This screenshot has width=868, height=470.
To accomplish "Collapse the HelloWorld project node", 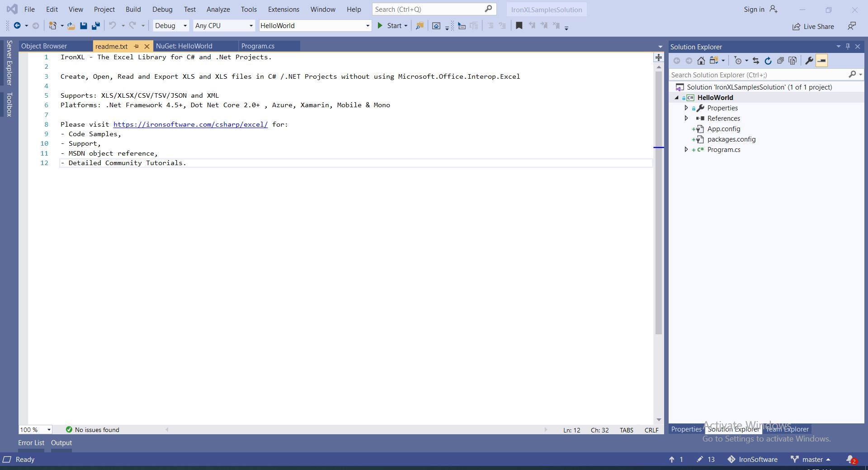I will 677,98.
